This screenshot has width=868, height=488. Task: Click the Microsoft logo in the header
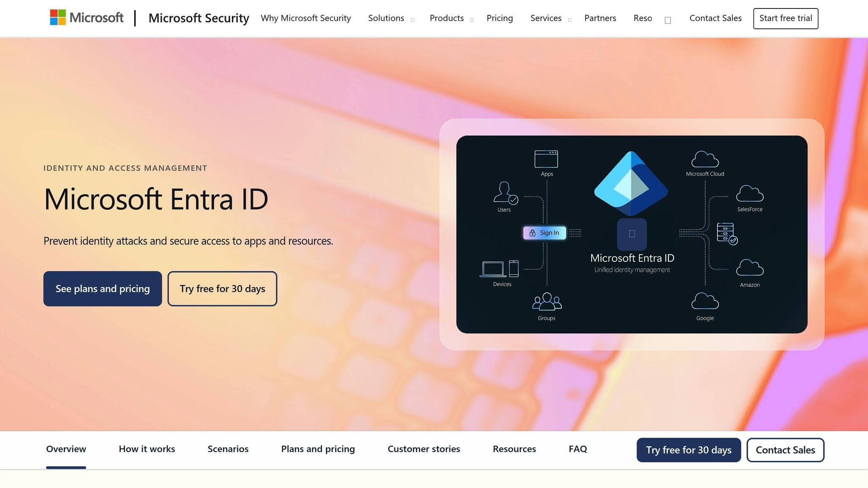pos(86,18)
